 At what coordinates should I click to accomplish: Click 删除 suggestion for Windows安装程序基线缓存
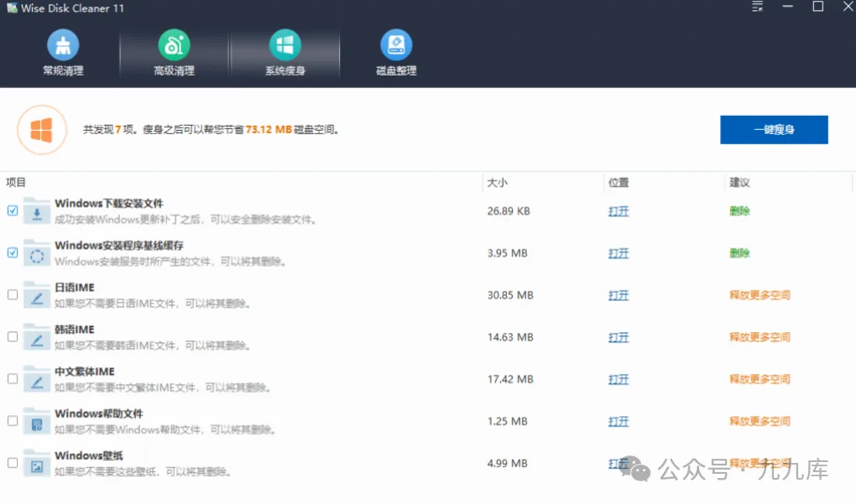pyautogui.click(x=739, y=253)
